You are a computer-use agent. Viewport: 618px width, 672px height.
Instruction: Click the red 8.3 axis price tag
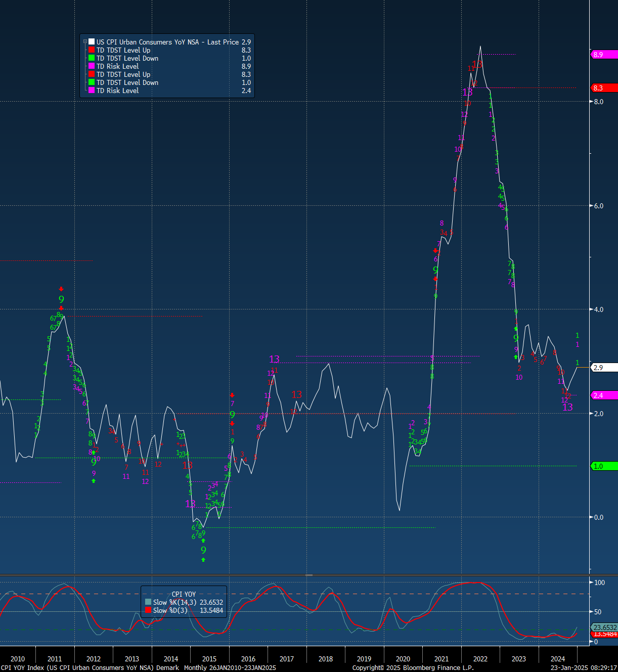click(x=604, y=88)
